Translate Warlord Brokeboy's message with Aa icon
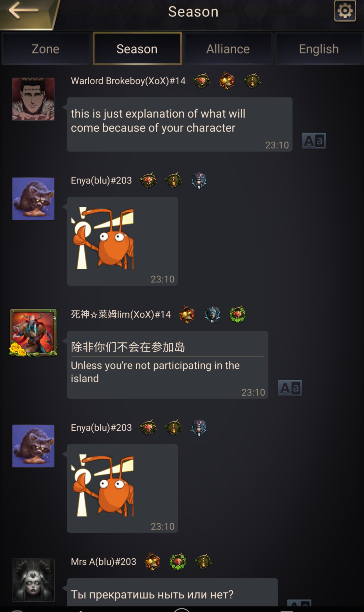Screen dimensions: 364x612 click(314, 141)
